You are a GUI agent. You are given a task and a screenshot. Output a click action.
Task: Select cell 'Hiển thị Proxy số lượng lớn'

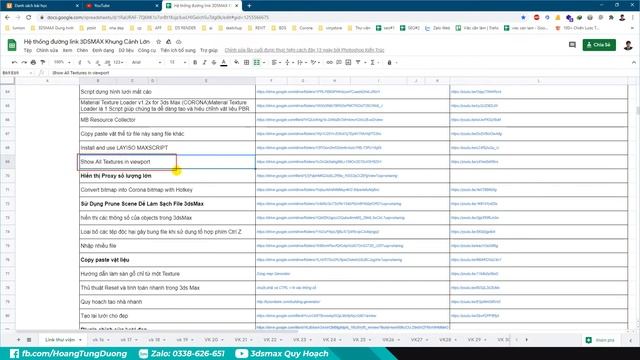[167, 176]
